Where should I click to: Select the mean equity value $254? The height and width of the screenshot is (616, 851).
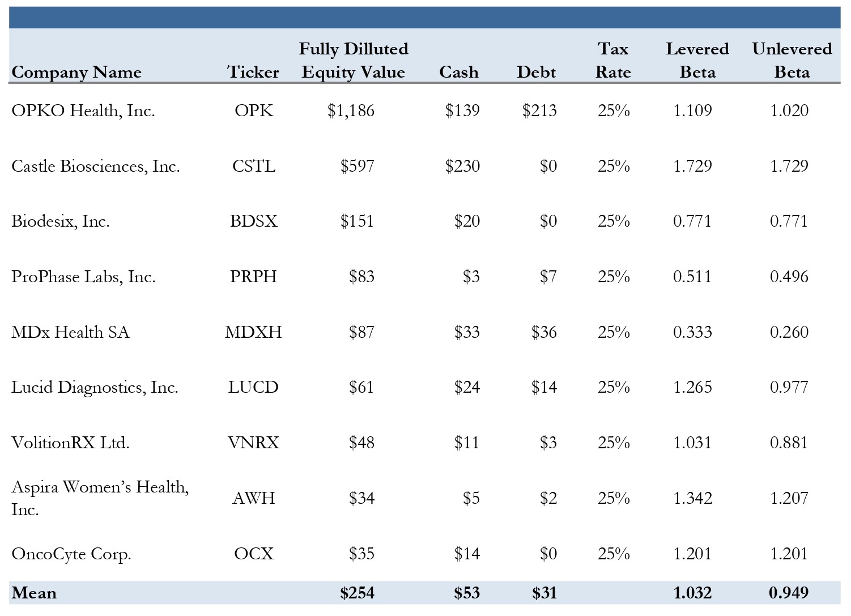coord(357,593)
